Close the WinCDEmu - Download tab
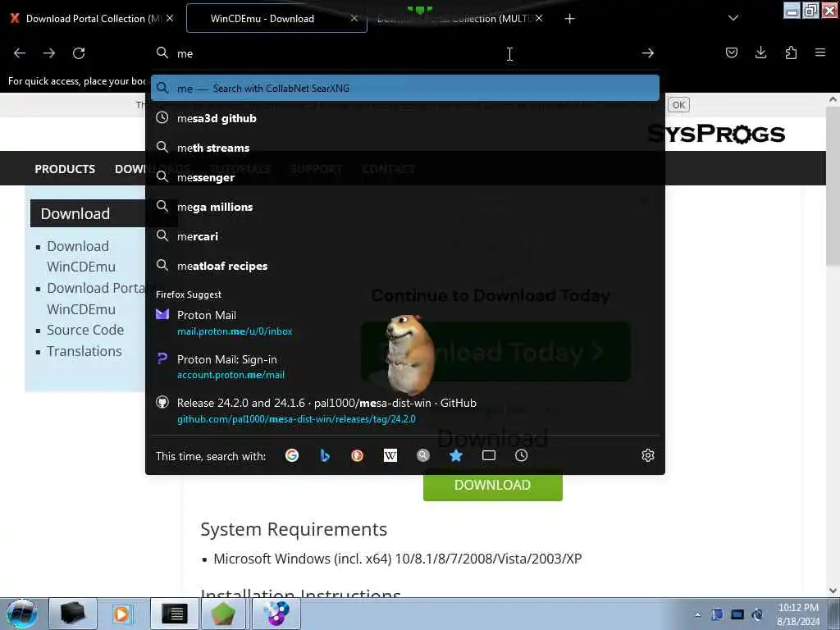 (354, 18)
